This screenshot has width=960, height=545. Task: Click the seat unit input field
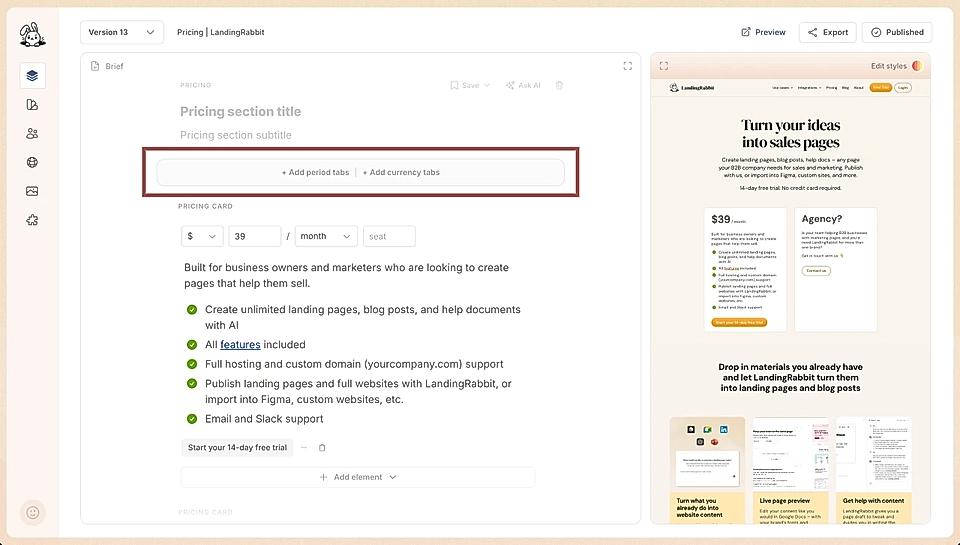pyautogui.click(x=389, y=236)
